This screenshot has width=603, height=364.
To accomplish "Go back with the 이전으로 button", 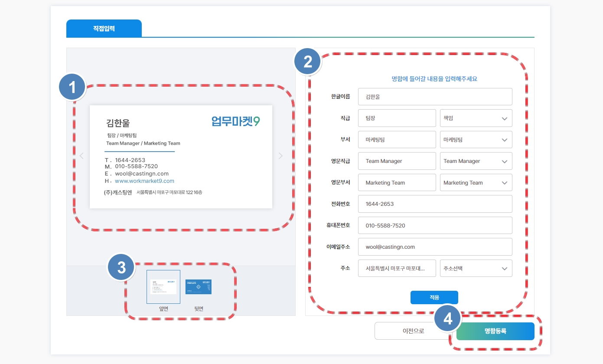I will point(413,331).
